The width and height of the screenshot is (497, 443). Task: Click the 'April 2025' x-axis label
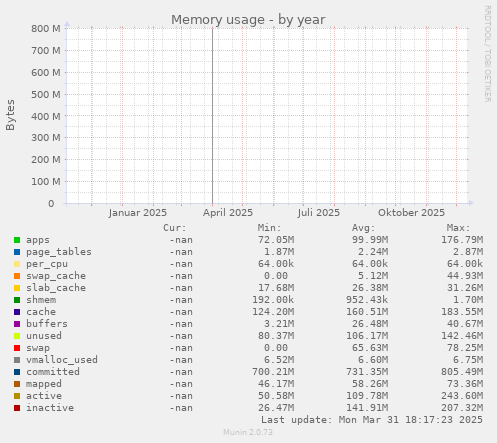pos(228,213)
